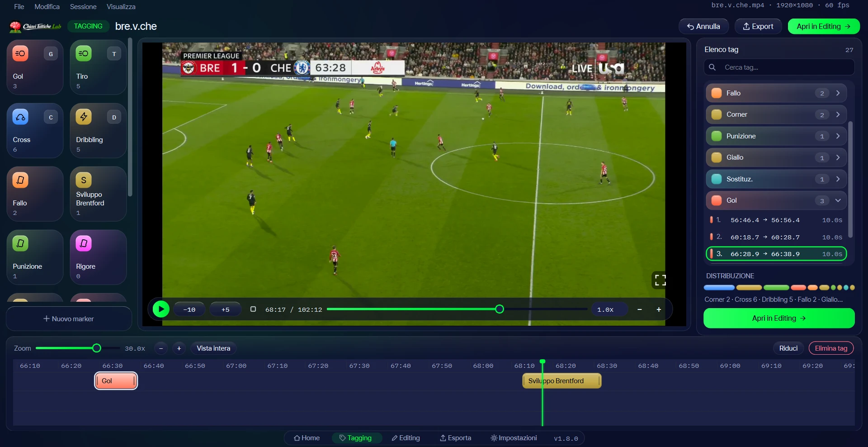Click the Fallo marker icon

pos(20,180)
